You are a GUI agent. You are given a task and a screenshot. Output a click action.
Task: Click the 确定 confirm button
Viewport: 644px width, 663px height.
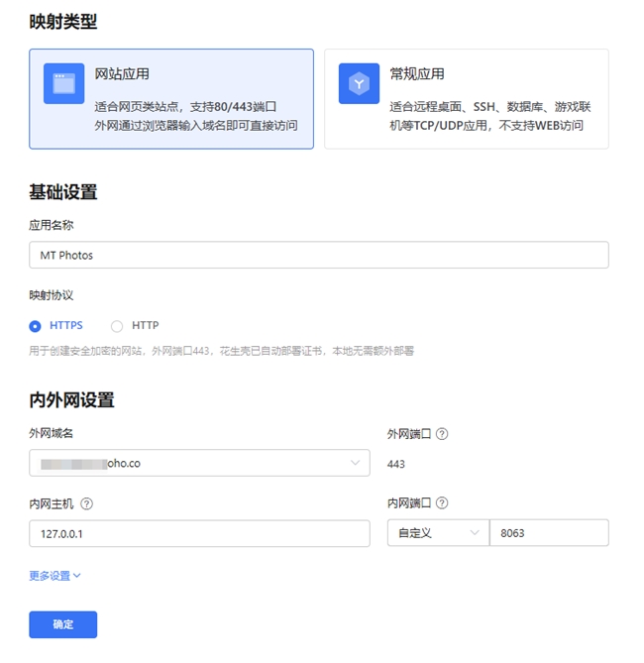62,624
